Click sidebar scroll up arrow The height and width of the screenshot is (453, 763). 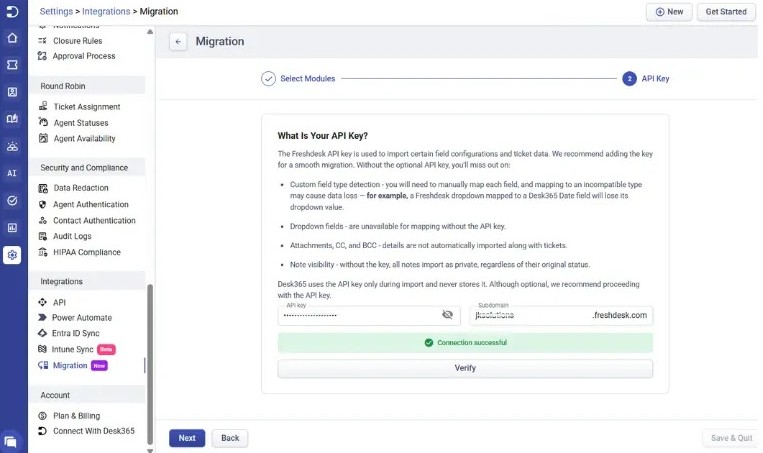(x=150, y=32)
